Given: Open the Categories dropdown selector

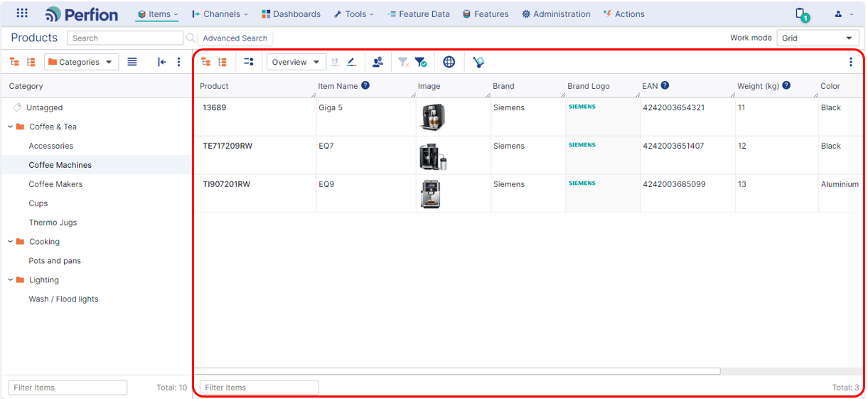Looking at the screenshot, I should [x=81, y=62].
